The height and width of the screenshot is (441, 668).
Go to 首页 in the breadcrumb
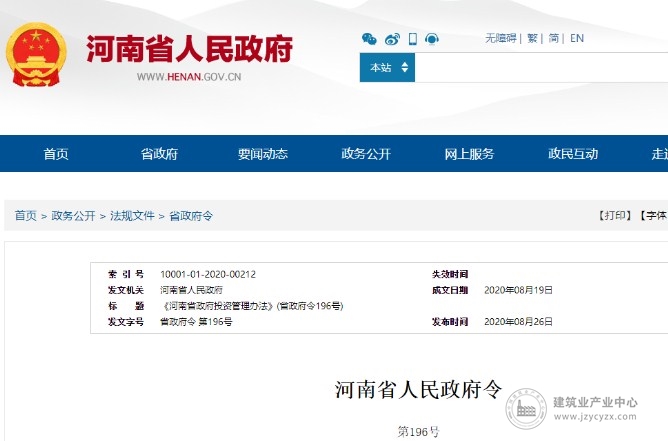(x=26, y=216)
